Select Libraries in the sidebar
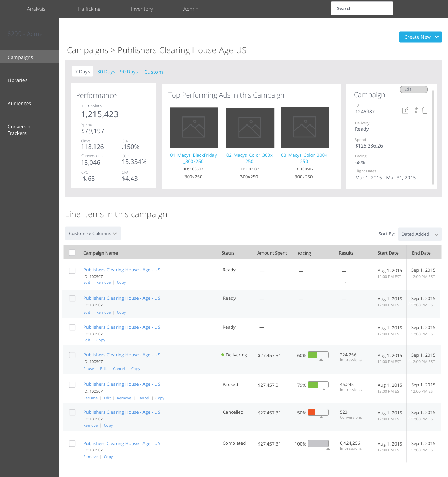 (17, 80)
